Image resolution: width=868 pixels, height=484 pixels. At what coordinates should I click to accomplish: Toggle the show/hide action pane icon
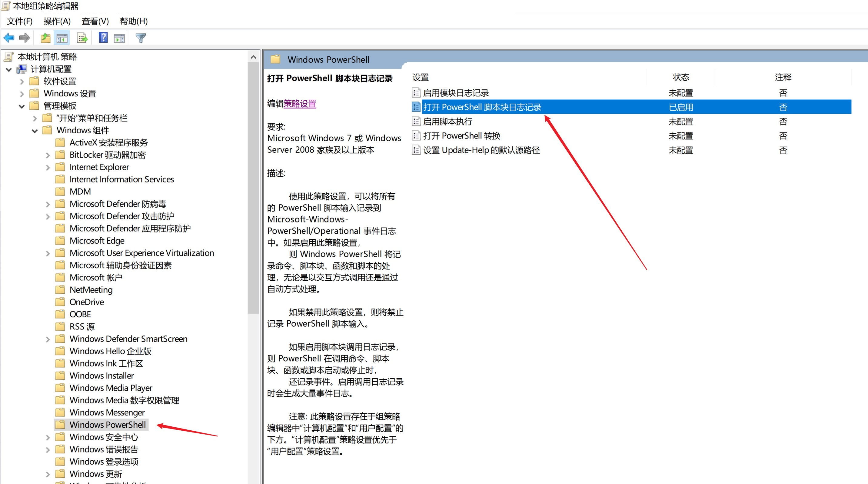(119, 38)
